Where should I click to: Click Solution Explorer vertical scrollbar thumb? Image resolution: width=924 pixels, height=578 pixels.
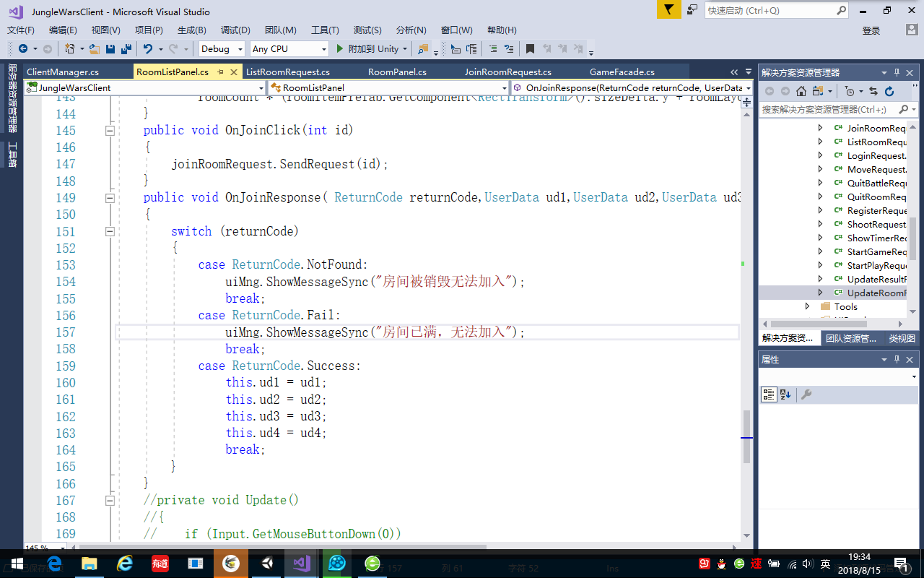tap(912, 238)
